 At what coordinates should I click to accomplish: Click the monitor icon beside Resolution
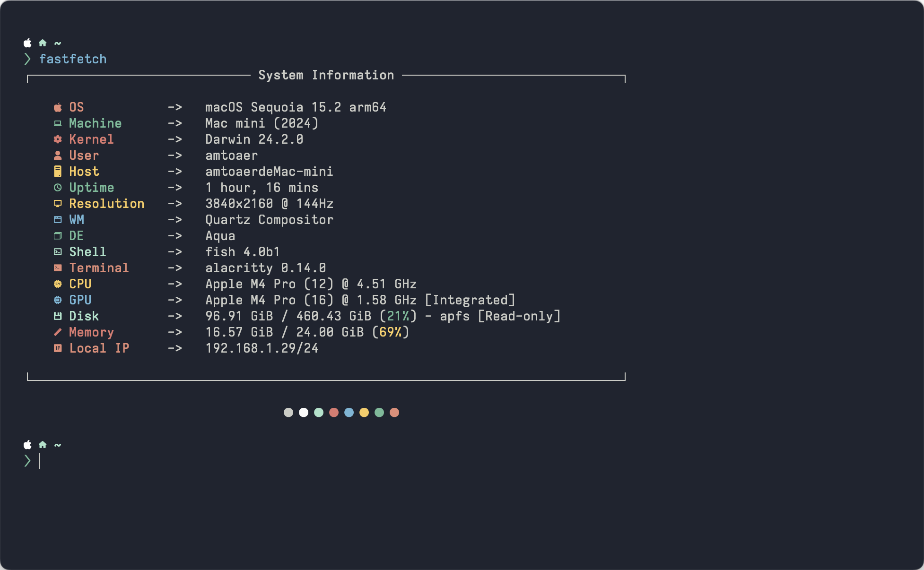(58, 204)
